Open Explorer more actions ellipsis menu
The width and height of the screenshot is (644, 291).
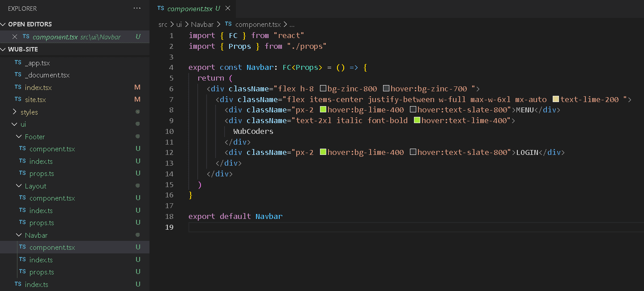point(137,9)
